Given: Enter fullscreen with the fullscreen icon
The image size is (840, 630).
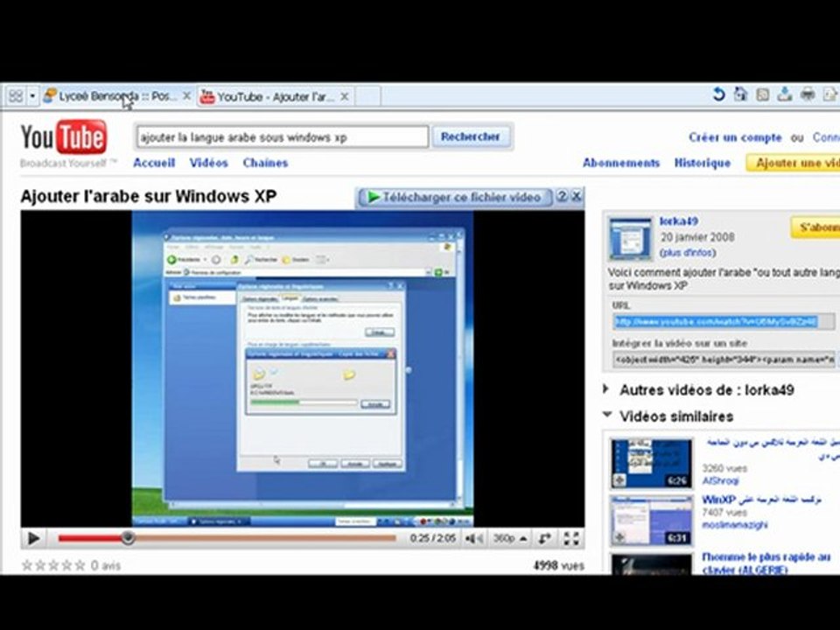Looking at the screenshot, I should click(571, 538).
